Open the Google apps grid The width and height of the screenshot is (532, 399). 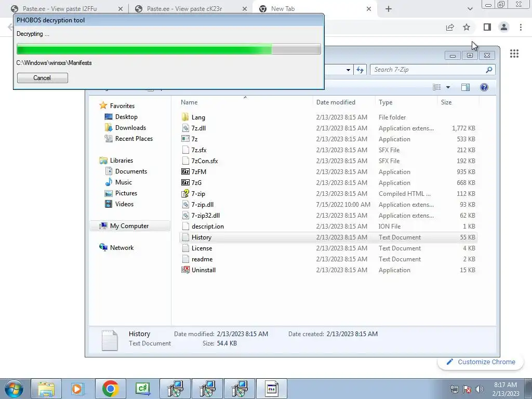click(514, 54)
